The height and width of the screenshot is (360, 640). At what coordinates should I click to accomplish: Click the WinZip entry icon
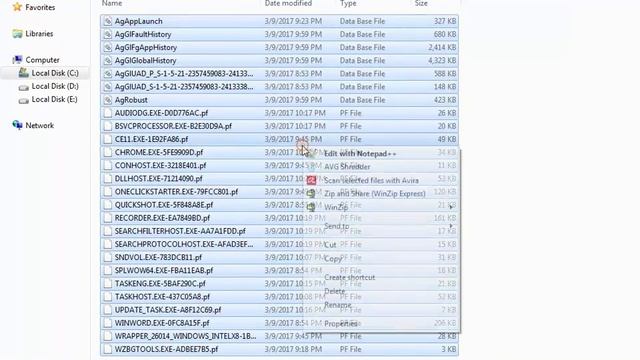(311, 207)
